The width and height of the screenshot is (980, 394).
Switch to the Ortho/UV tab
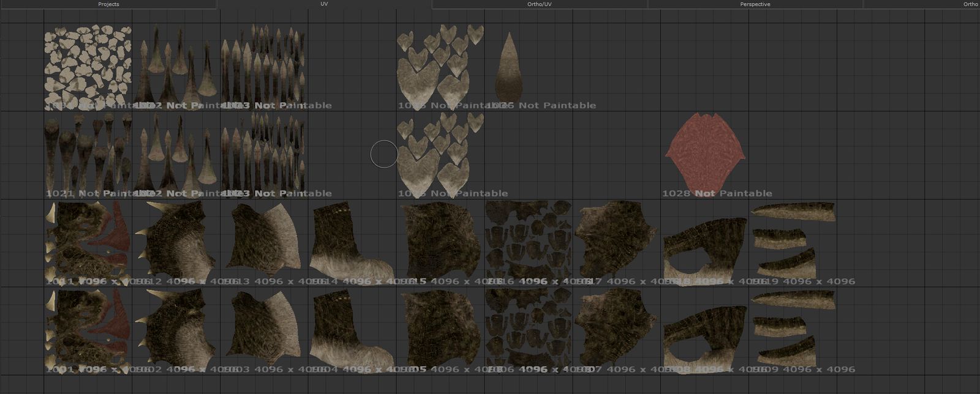coord(540,4)
